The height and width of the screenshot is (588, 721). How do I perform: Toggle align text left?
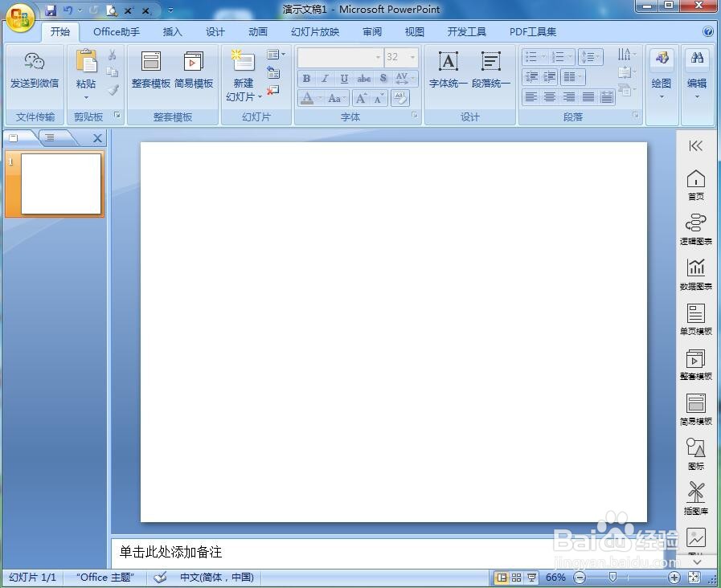coord(531,97)
